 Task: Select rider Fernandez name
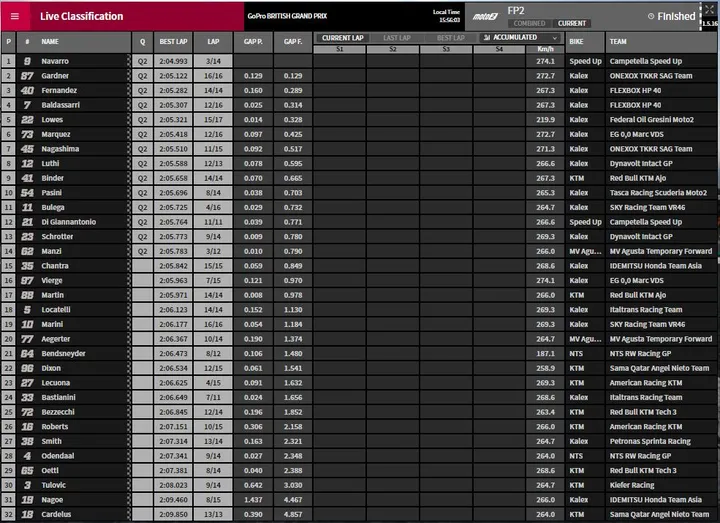click(59, 90)
